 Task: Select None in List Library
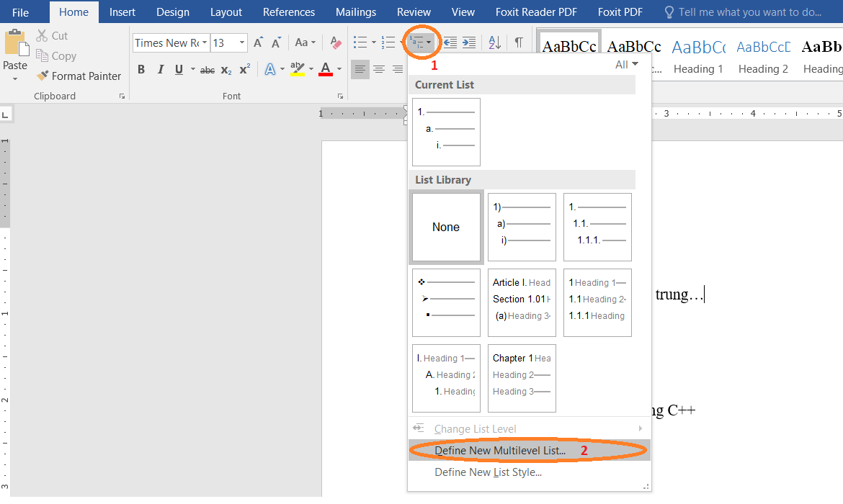pos(446,227)
